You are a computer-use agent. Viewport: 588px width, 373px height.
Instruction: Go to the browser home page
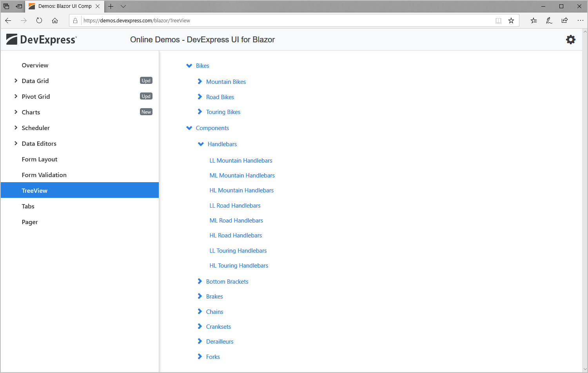point(55,21)
